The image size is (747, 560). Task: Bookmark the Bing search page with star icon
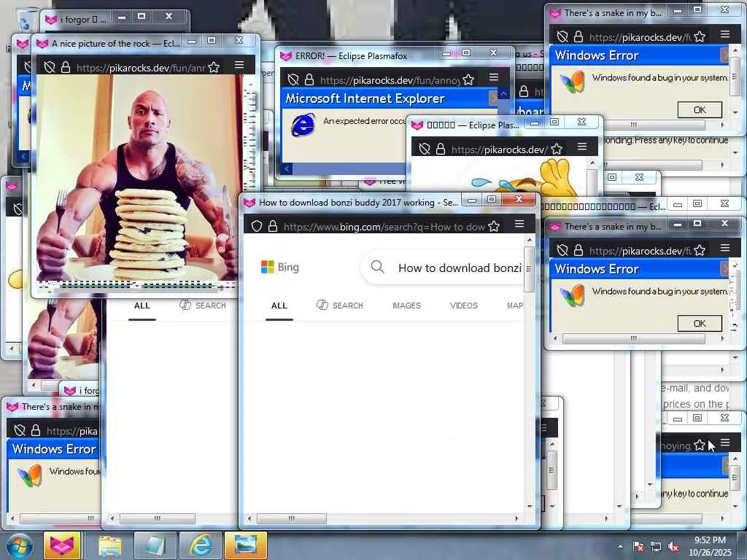click(494, 226)
